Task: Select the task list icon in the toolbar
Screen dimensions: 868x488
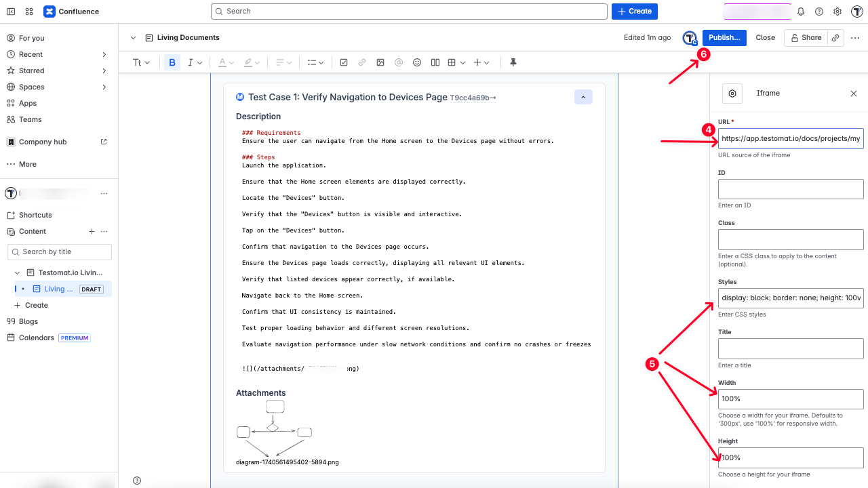Action: click(344, 62)
